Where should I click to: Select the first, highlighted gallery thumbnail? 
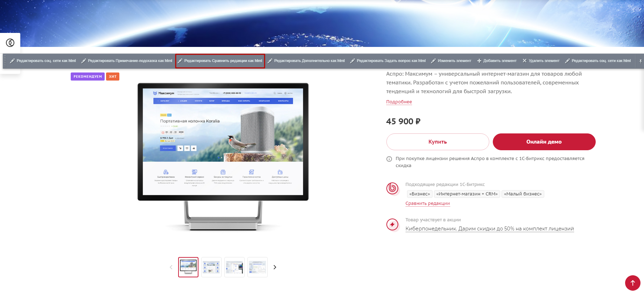[x=188, y=267]
